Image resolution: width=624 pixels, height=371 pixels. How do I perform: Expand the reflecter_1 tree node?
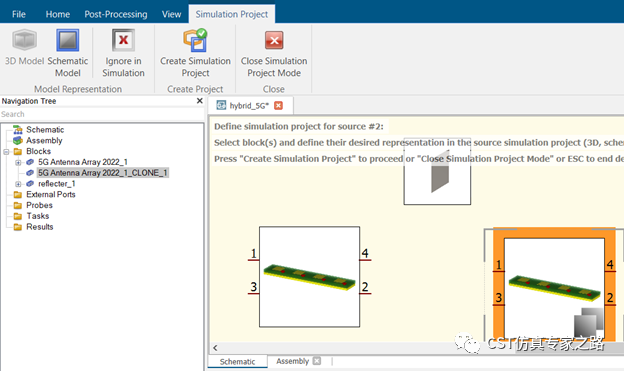(18, 184)
